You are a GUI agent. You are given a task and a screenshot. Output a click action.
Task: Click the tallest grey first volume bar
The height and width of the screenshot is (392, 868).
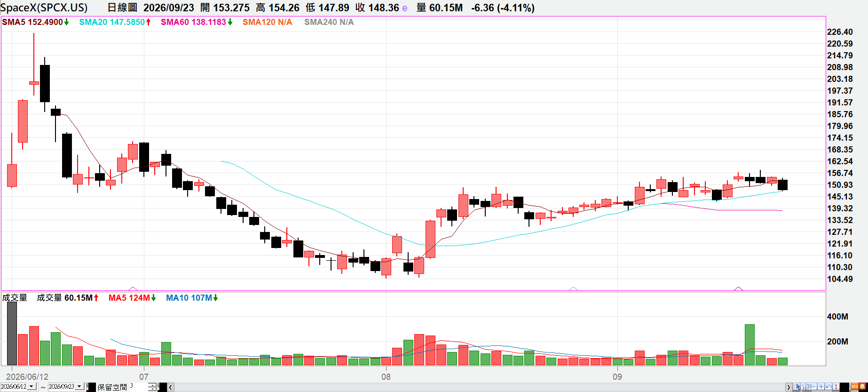(12, 334)
